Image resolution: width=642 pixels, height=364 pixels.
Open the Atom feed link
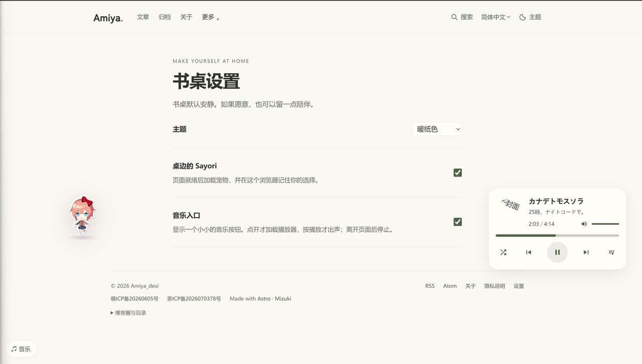click(x=450, y=286)
